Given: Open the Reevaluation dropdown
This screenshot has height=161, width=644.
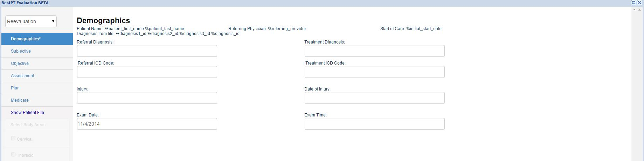Looking at the screenshot, I should (31, 21).
